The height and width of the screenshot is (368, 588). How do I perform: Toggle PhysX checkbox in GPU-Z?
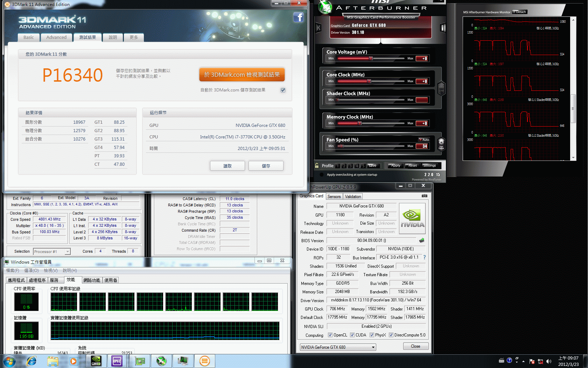372,335
